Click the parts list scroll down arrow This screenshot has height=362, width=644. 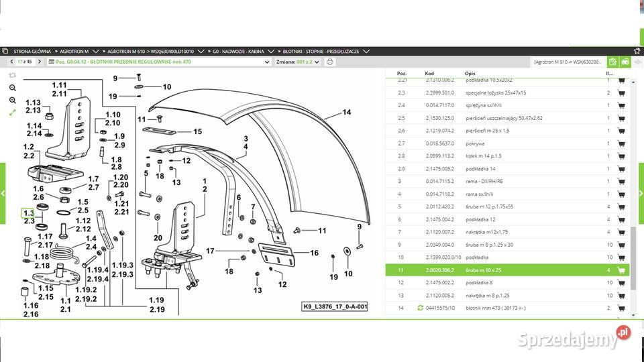633,315
